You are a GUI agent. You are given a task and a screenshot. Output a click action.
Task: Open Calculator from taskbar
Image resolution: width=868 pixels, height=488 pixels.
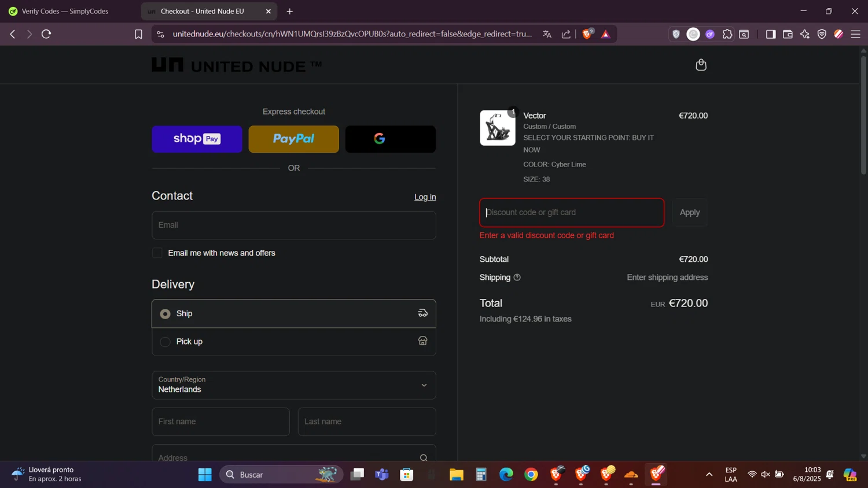(x=481, y=475)
